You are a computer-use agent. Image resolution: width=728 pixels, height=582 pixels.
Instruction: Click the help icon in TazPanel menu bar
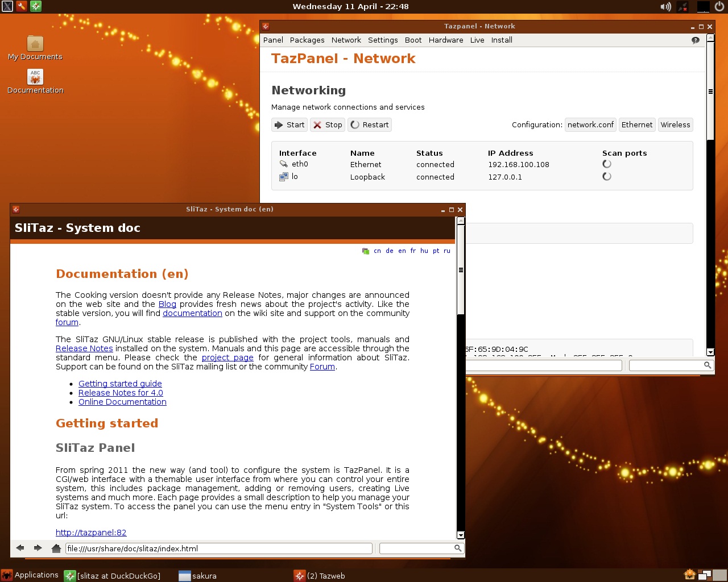coord(695,40)
